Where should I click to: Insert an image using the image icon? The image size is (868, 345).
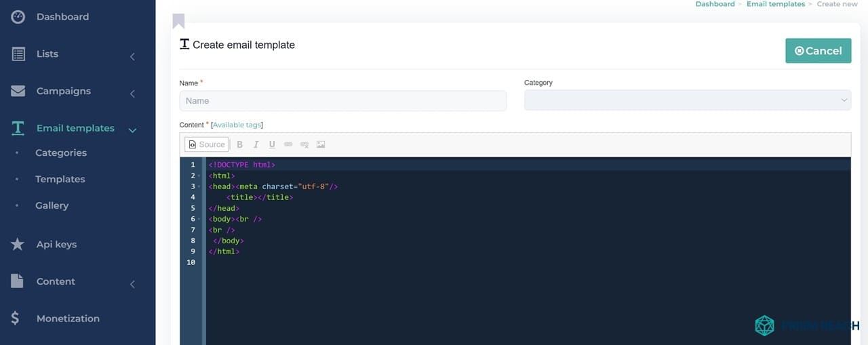(321, 144)
